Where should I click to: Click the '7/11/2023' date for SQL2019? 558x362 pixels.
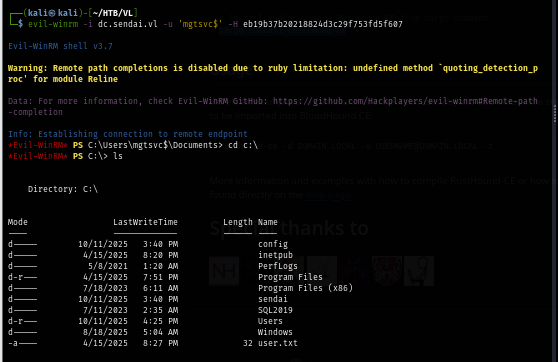click(x=105, y=310)
